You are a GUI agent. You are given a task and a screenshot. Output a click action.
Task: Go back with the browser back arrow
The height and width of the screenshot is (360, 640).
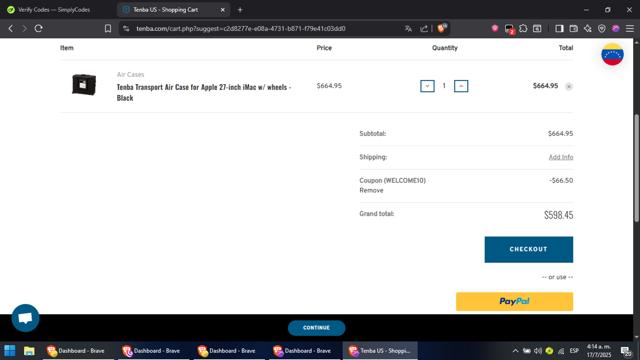point(11,29)
